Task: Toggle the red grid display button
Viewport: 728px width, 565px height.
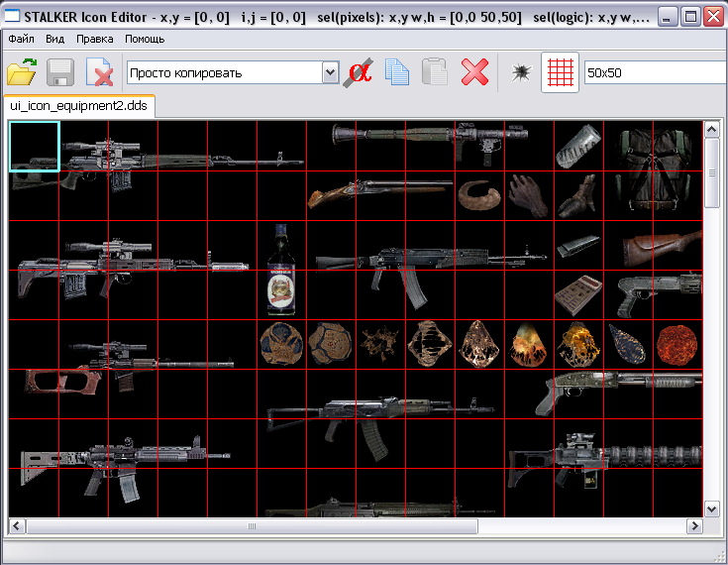Action: [x=560, y=72]
